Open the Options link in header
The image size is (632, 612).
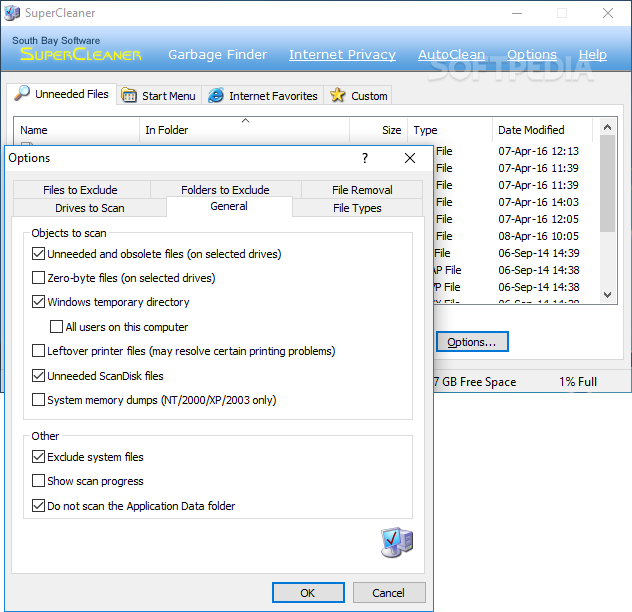pyautogui.click(x=532, y=54)
